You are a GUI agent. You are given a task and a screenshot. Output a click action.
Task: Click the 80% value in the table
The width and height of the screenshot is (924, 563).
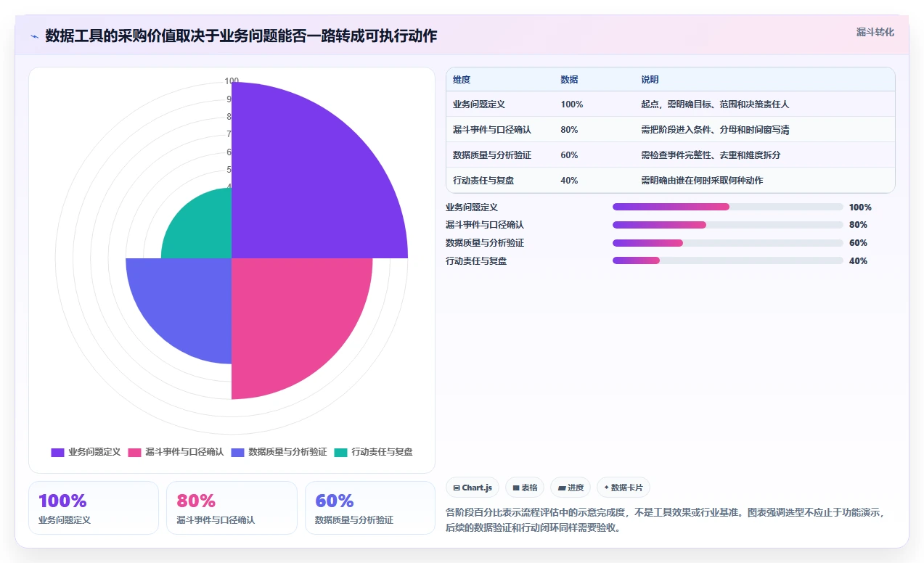click(x=569, y=130)
